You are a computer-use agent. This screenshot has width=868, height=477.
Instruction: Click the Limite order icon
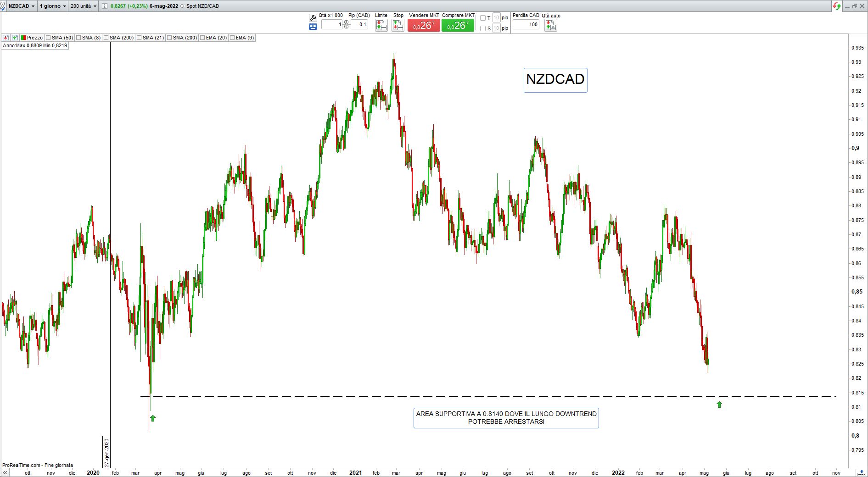(381, 26)
